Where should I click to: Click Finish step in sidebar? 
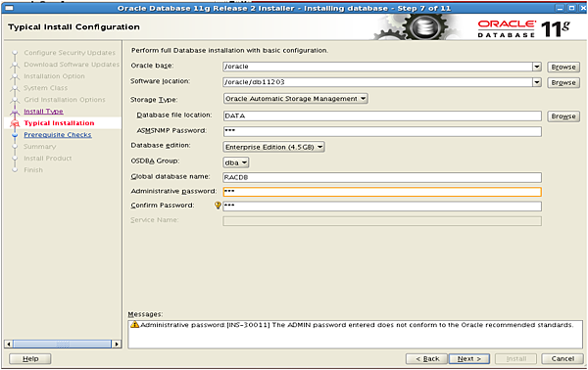click(x=33, y=170)
